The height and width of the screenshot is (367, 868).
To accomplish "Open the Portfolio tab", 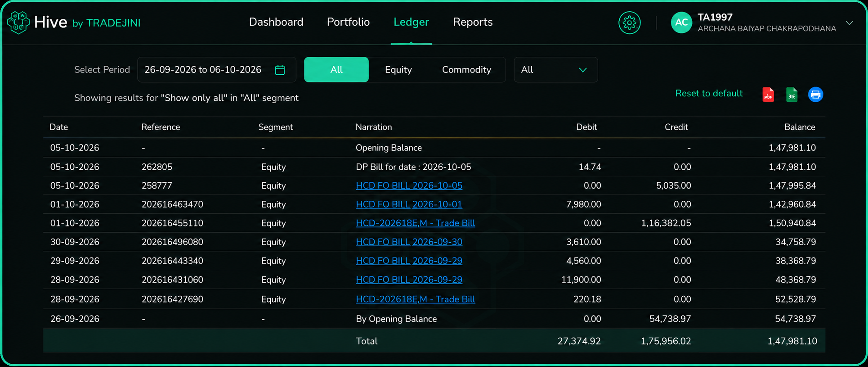I will [348, 22].
